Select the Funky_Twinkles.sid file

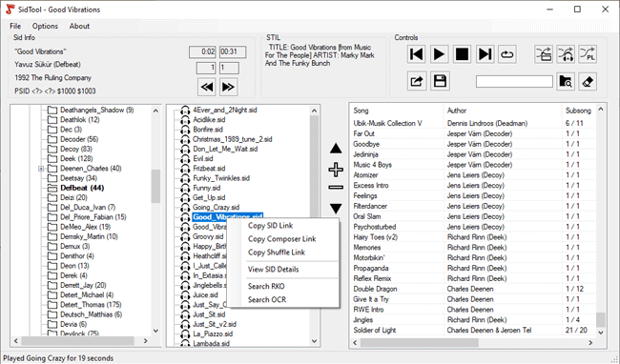(221, 178)
